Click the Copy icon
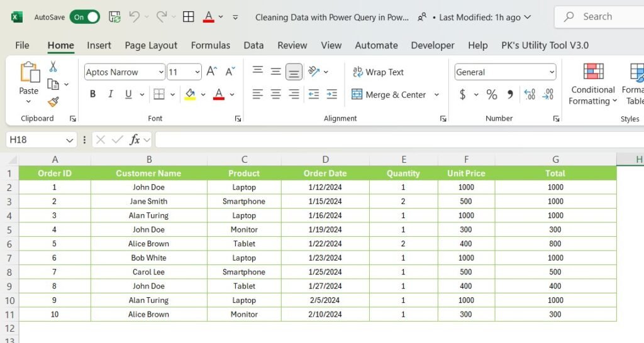 pyautogui.click(x=53, y=84)
